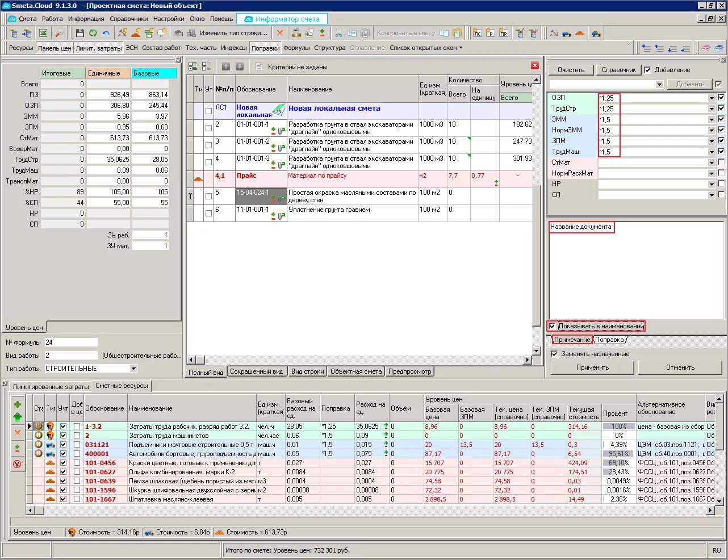Switch to the Объектная смета tab
Image resolution: width=728 pixels, height=560 pixels.
(x=356, y=371)
